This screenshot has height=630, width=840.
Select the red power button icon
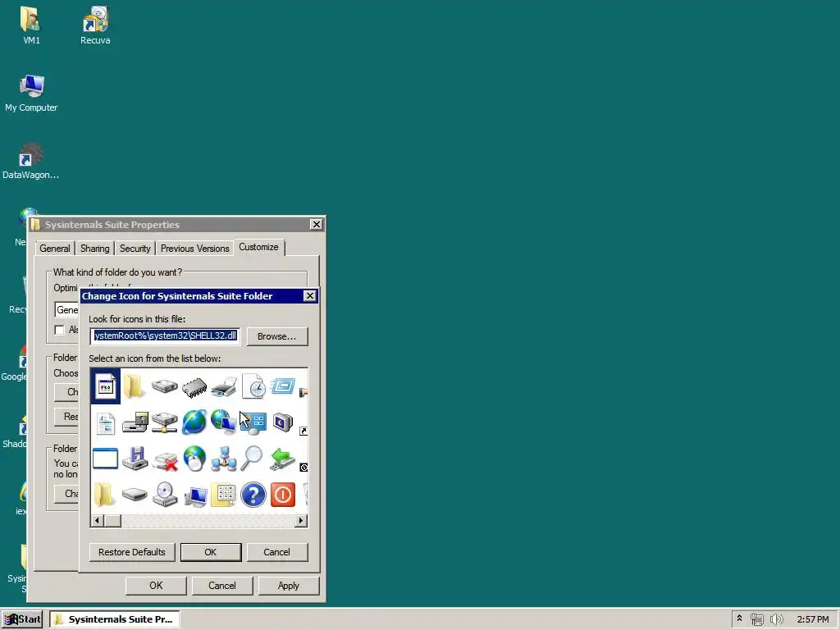(283, 495)
